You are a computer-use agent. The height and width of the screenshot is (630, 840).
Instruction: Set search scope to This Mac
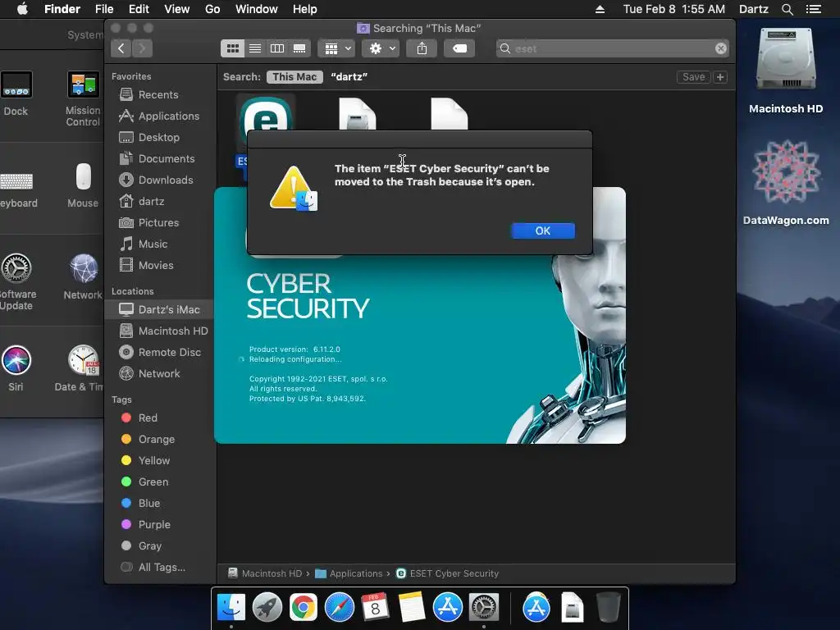[294, 76]
